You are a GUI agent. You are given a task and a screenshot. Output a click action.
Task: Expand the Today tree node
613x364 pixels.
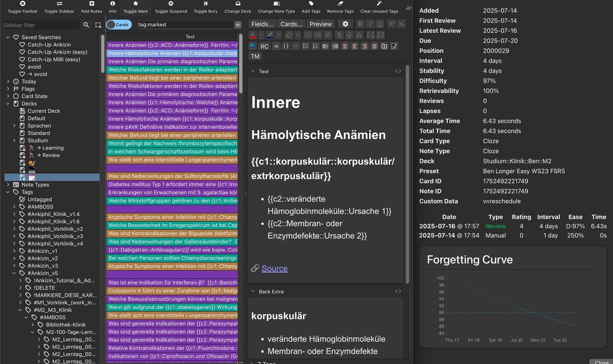tap(8, 81)
